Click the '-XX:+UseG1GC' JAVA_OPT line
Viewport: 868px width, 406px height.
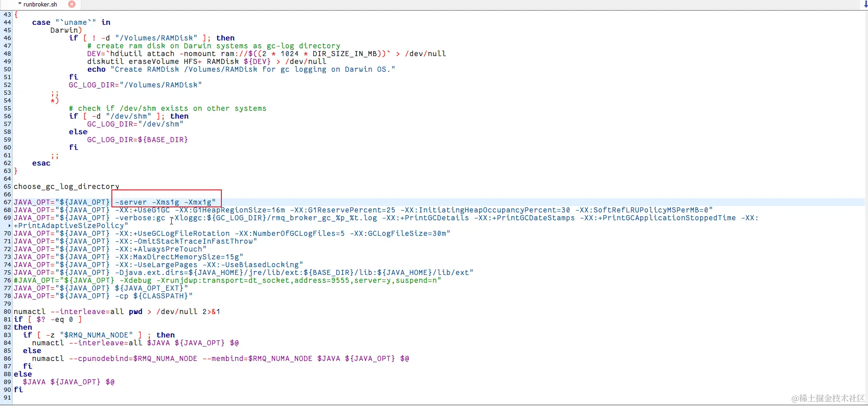(363, 210)
